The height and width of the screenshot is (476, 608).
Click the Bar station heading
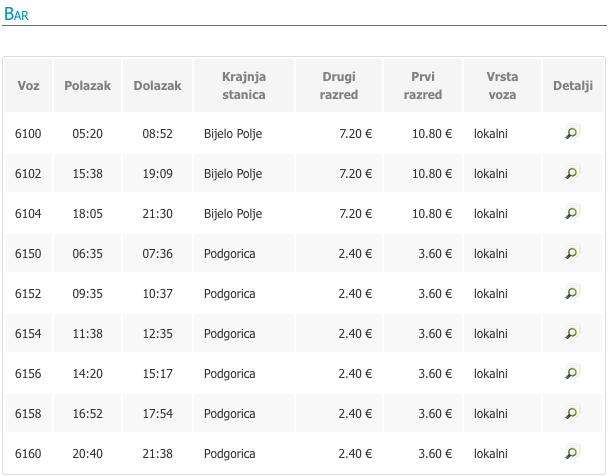tap(16, 14)
